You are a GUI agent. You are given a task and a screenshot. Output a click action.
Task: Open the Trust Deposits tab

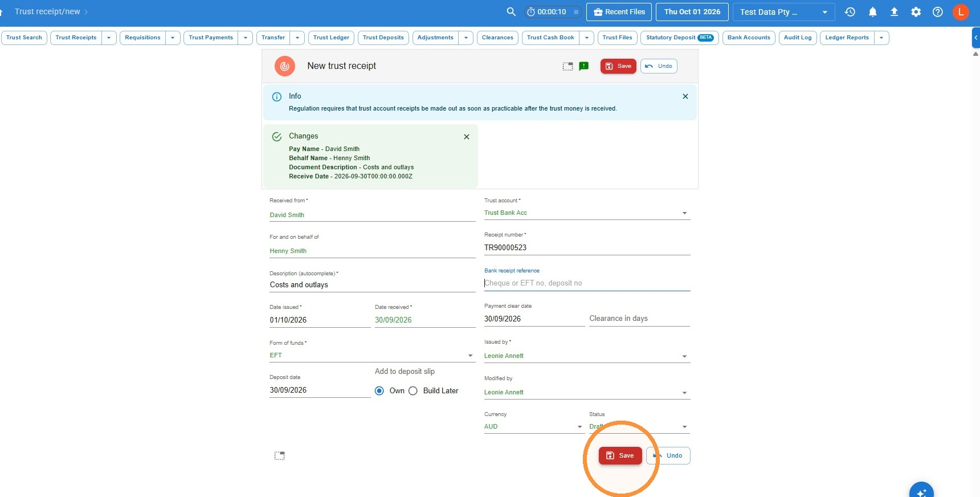[x=383, y=38]
